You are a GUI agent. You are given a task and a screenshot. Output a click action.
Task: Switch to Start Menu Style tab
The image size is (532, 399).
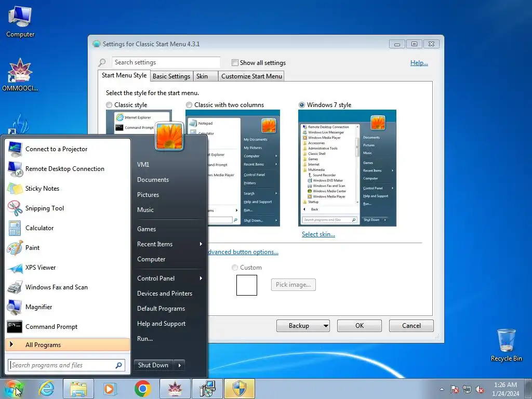pyautogui.click(x=124, y=75)
